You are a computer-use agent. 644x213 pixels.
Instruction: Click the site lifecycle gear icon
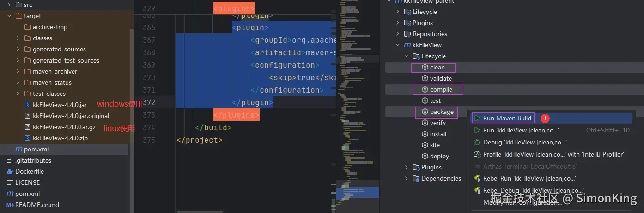[425, 145]
